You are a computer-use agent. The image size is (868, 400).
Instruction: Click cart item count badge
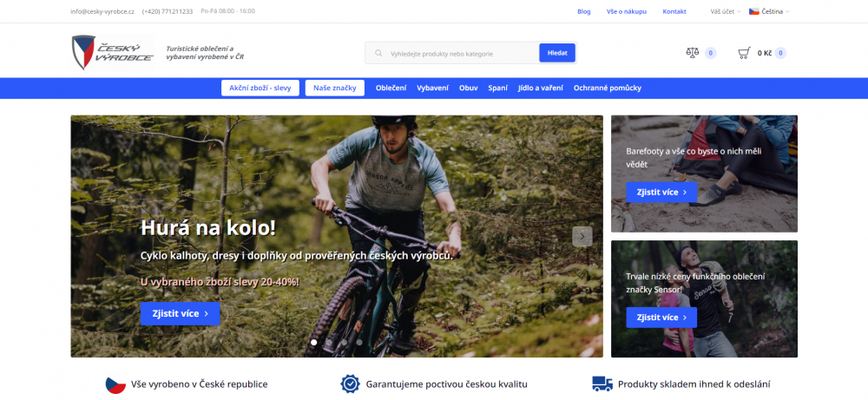click(x=780, y=53)
